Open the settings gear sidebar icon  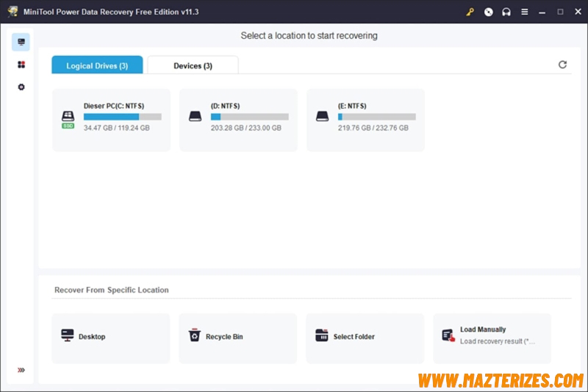pos(21,87)
